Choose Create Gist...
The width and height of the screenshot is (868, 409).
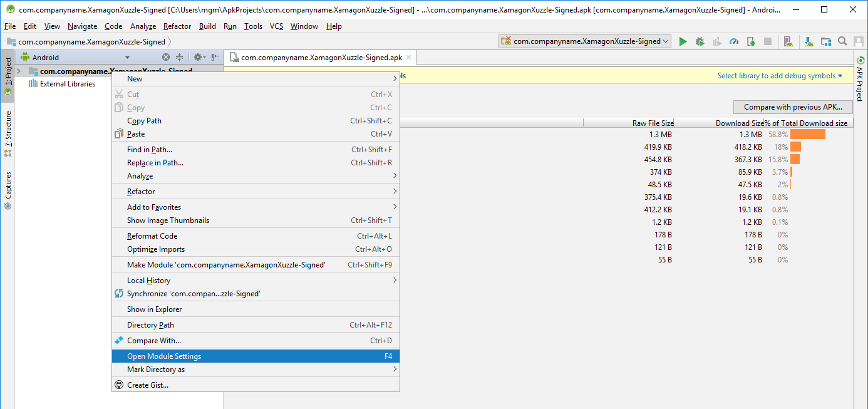tap(256, 385)
